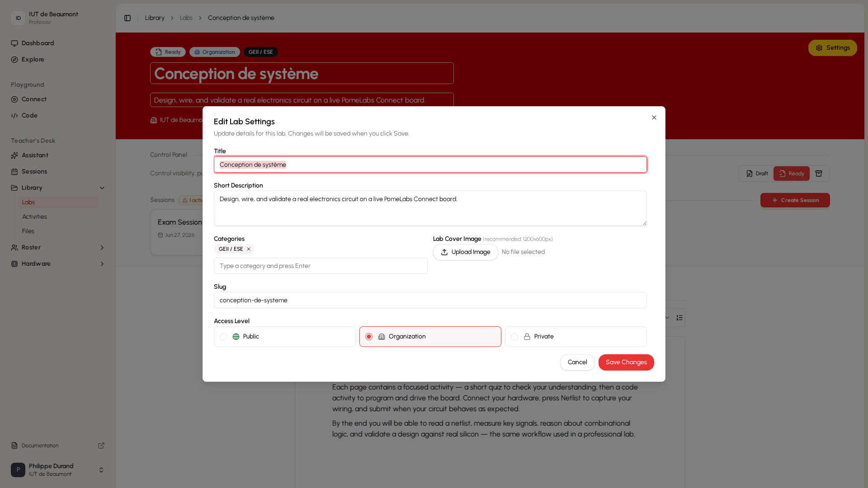Expand the Hardware section chevron
Screen dimensions: 868x488
pyautogui.click(x=102, y=264)
